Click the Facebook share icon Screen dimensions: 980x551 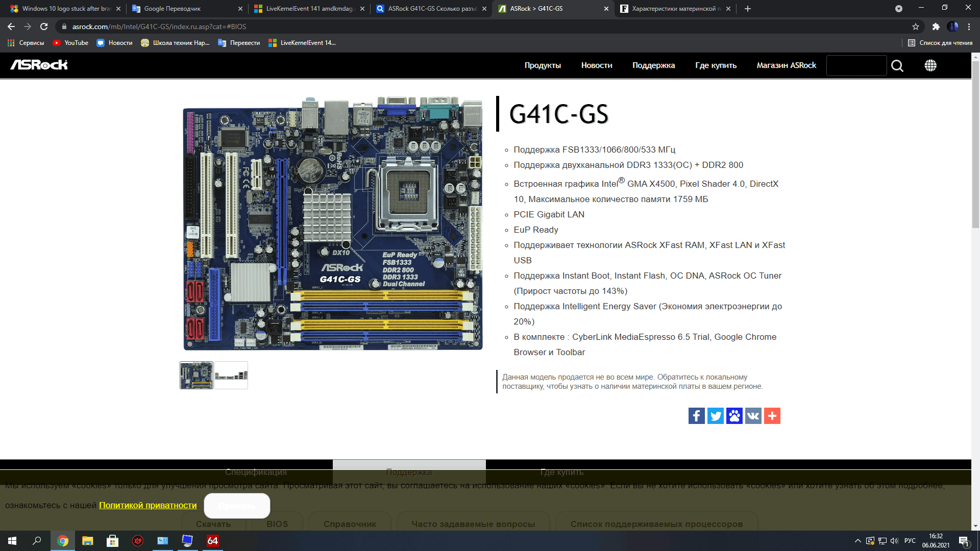pyautogui.click(x=696, y=416)
